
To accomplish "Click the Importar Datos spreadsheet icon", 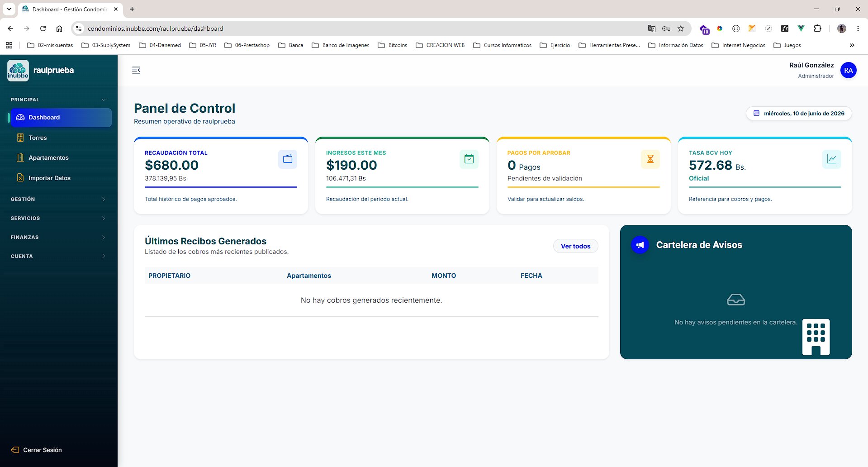I will pos(20,178).
